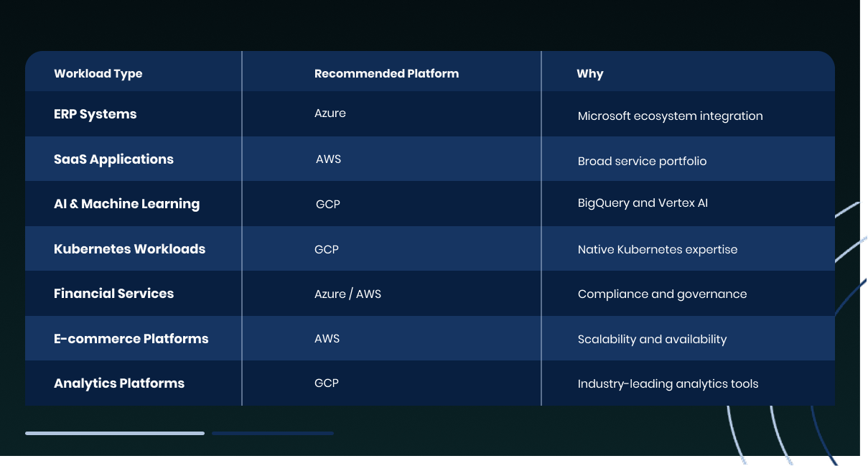
Task: Select the 'SaaS Applications' row label
Action: (113, 159)
